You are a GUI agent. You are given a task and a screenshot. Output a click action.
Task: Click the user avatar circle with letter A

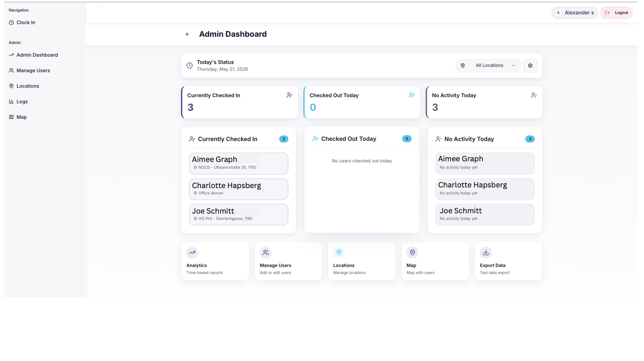[x=558, y=13]
